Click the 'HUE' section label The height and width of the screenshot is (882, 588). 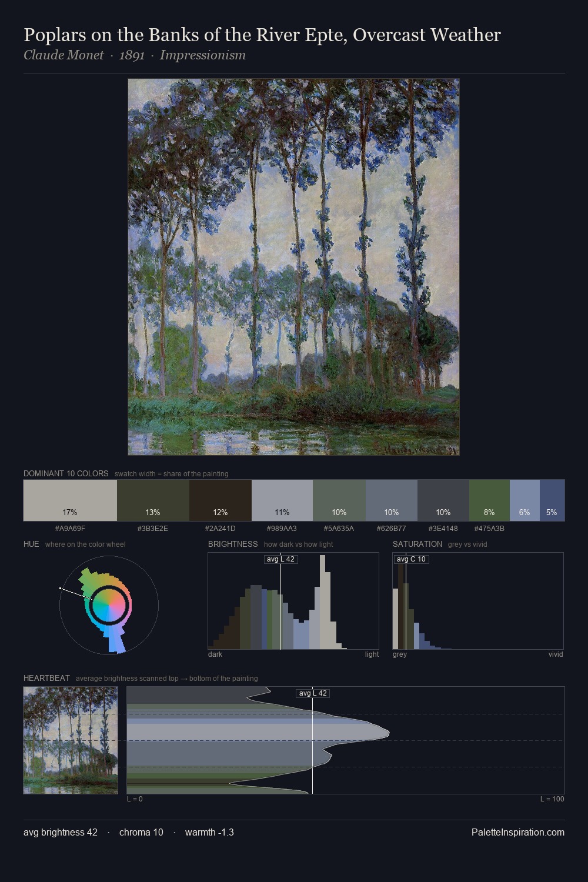31,544
